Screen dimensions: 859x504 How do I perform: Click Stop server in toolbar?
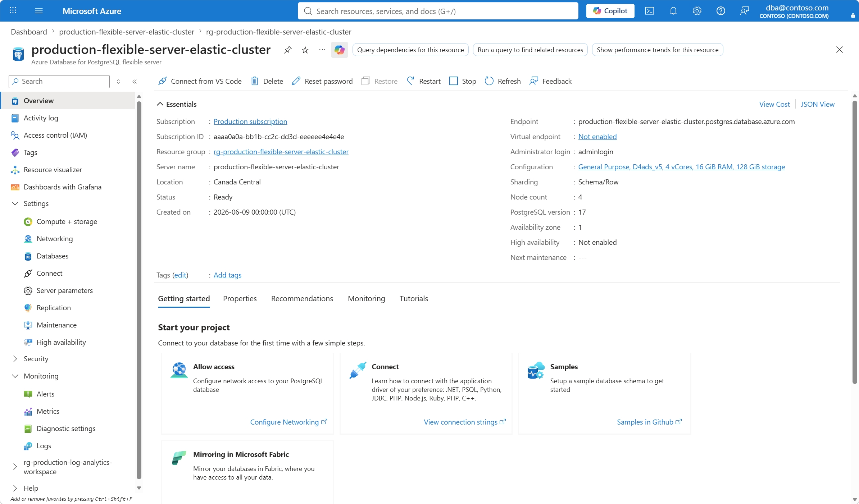point(463,81)
